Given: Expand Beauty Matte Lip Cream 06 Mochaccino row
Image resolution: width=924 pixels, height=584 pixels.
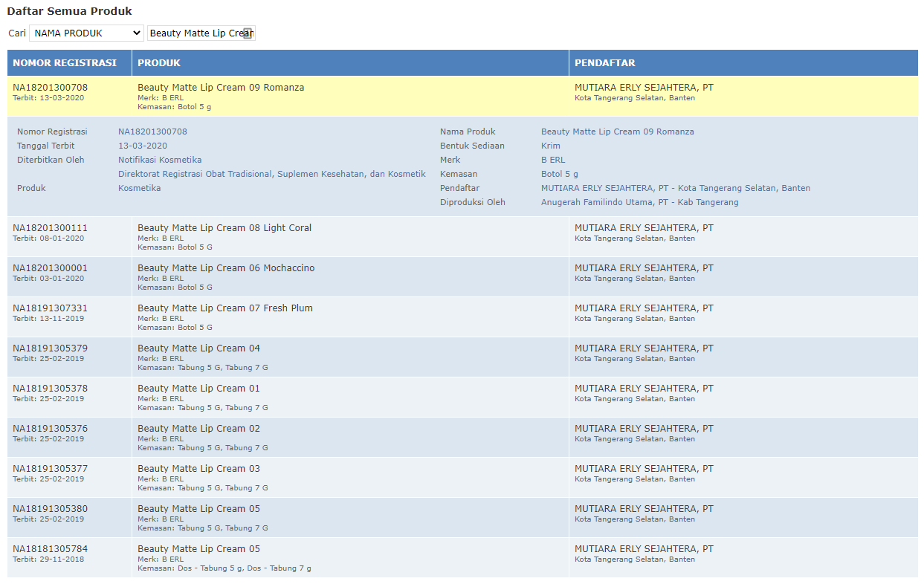Looking at the screenshot, I should 226,268.
